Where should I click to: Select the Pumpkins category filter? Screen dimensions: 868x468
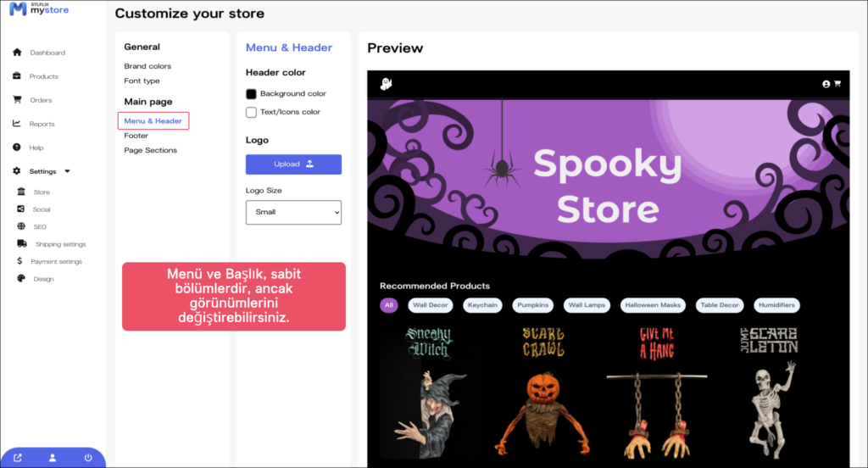[532, 305]
